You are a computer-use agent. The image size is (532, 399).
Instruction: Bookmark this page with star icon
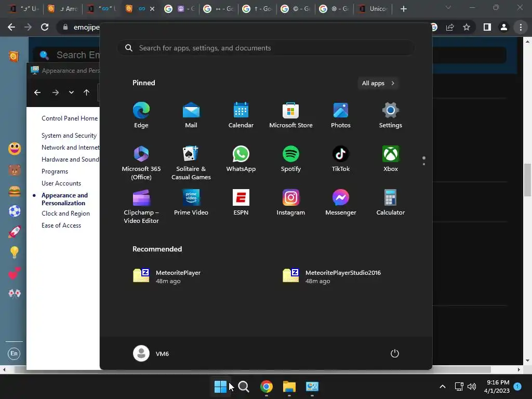click(x=467, y=27)
